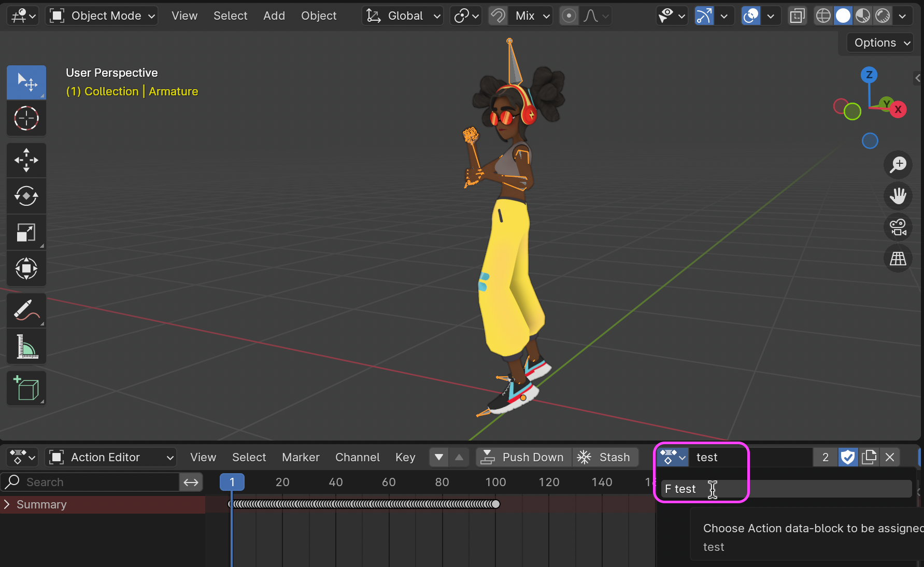Viewport: 924px width, 567px height.
Task: Toggle proportional editing
Action: pyautogui.click(x=569, y=16)
